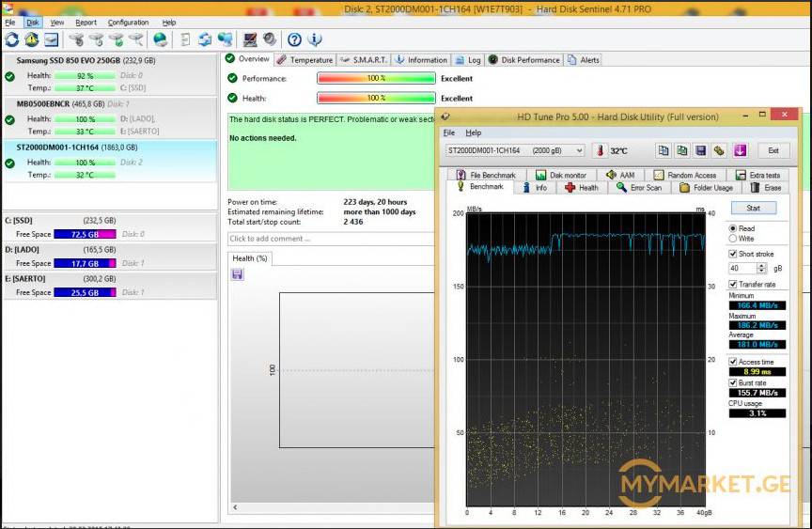The width and height of the screenshot is (812, 529).
Task: Toggle the Burst rate checkbox
Action: point(732,382)
